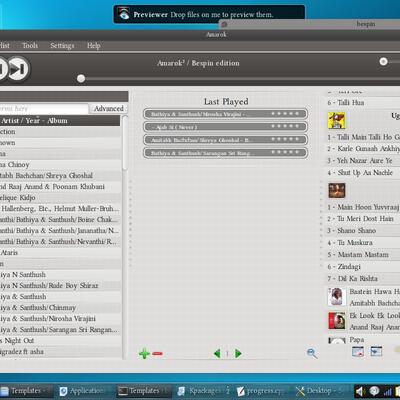400x400 pixels.
Task: Skip to the next track in Amarok
Action: (18, 68)
